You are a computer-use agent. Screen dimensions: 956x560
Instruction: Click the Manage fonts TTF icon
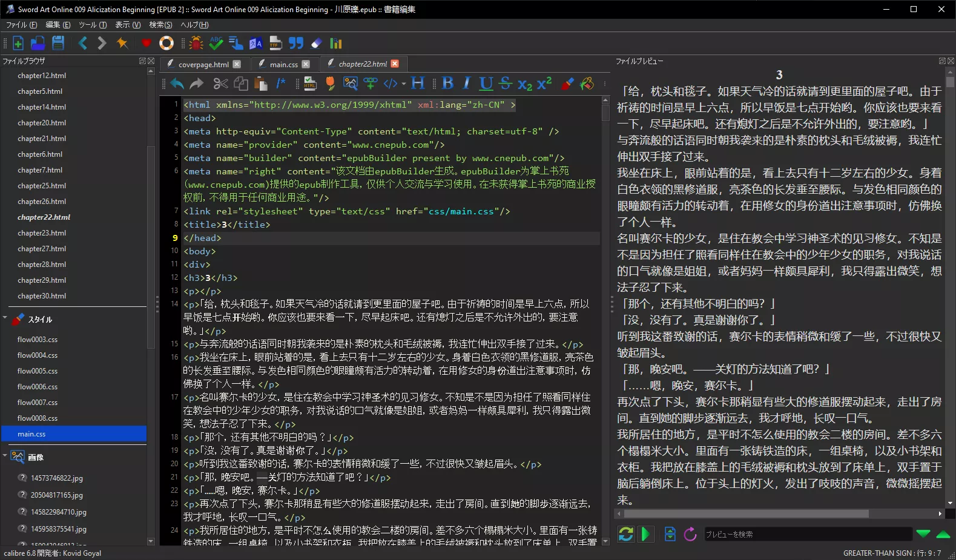click(276, 43)
